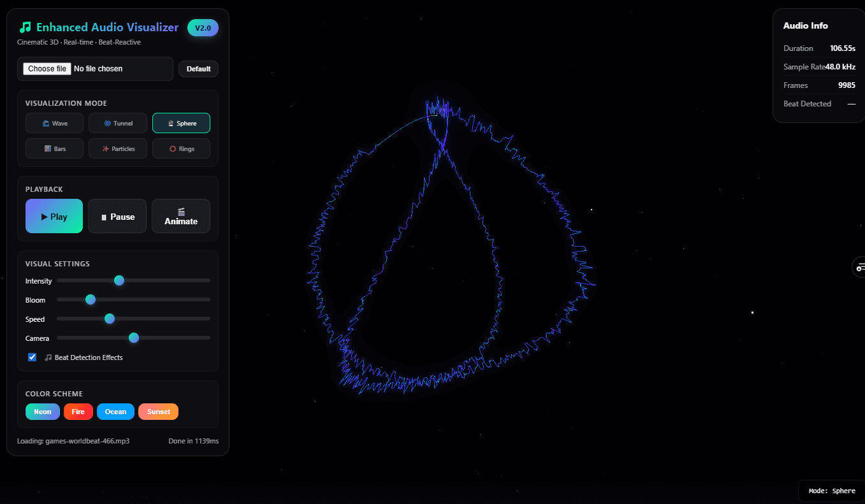Click the music note icon in the header
Image resolution: width=865 pixels, height=504 pixels.
(24, 27)
